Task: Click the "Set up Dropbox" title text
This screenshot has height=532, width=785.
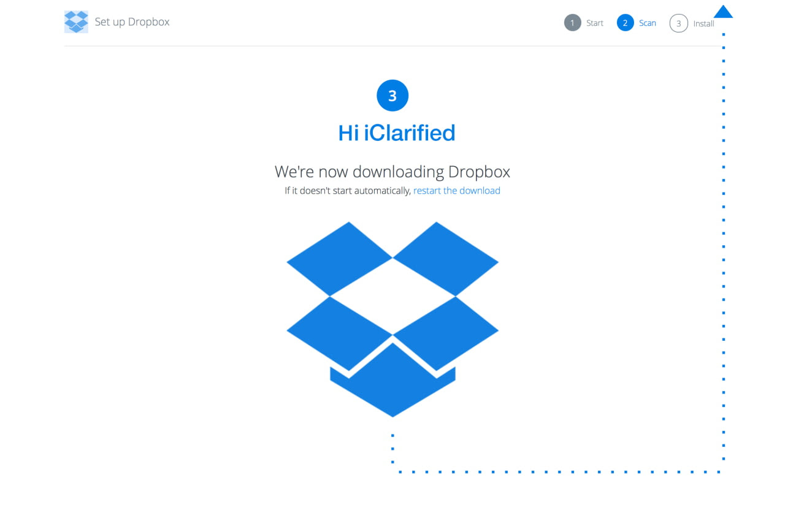Action: tap(132, 22)
